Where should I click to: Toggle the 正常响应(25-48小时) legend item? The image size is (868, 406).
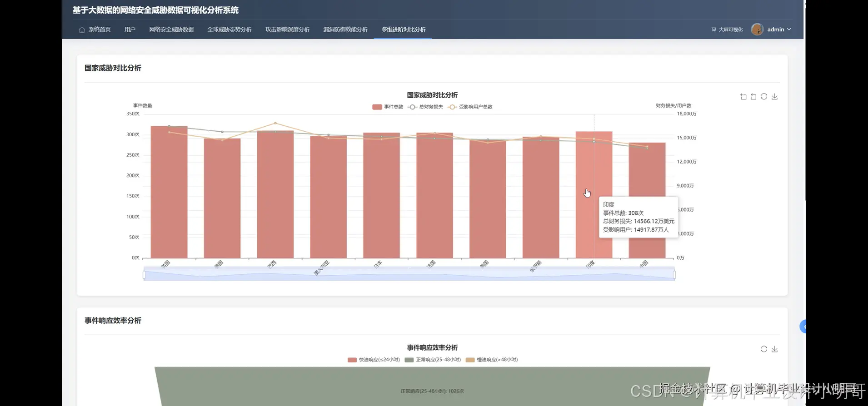433,360
